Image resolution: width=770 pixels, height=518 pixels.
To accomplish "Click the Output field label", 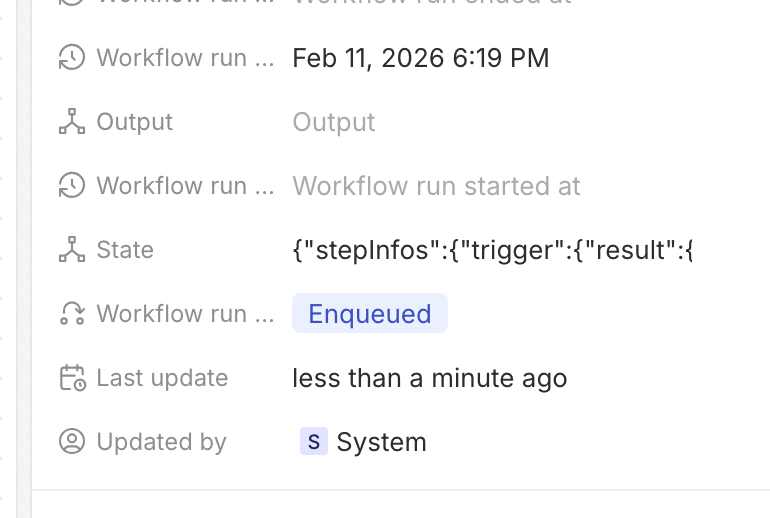I will pos(134,122).
